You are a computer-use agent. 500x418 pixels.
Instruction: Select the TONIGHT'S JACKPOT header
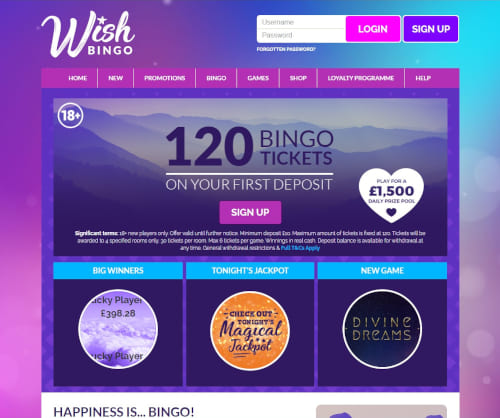pos(250,270)
